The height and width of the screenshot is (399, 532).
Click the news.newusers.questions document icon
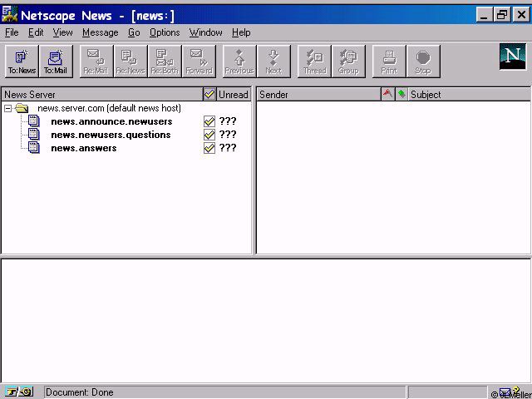[x=33, y=135]
